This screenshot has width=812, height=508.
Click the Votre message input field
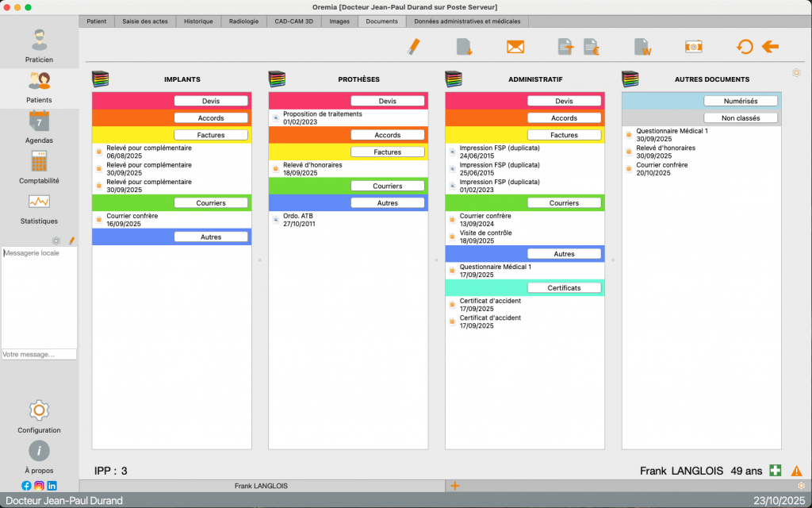pyautogui.click(x=39, y=354)
